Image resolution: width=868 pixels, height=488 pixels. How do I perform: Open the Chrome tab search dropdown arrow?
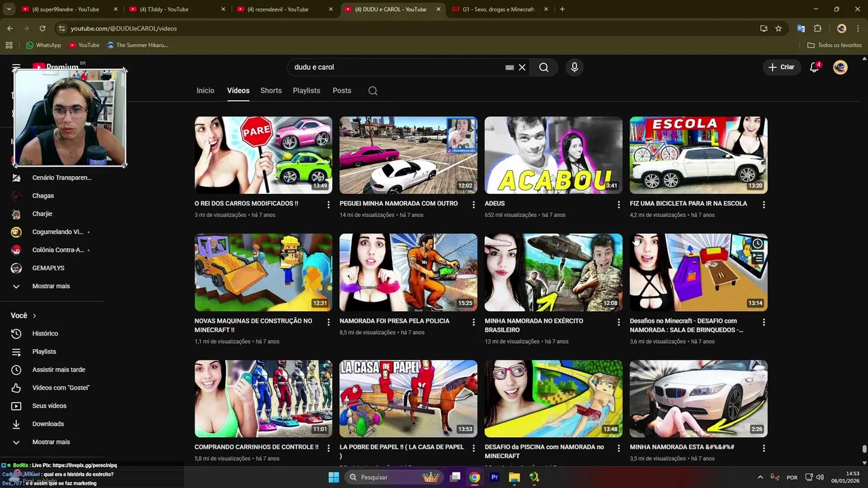(9, 9)
